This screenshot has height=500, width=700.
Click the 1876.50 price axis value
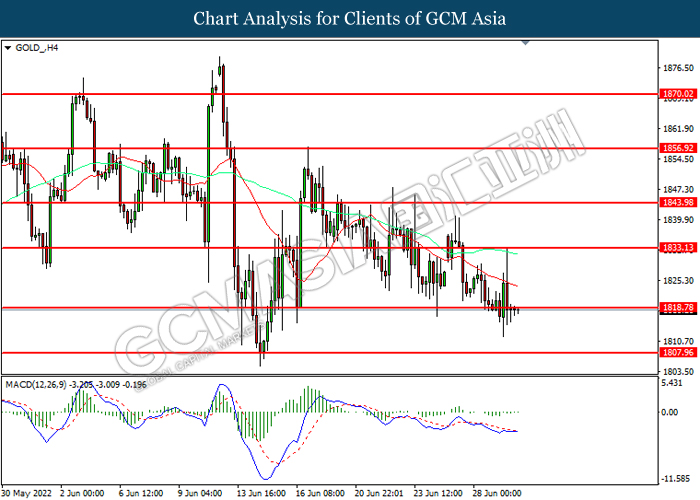679,68
